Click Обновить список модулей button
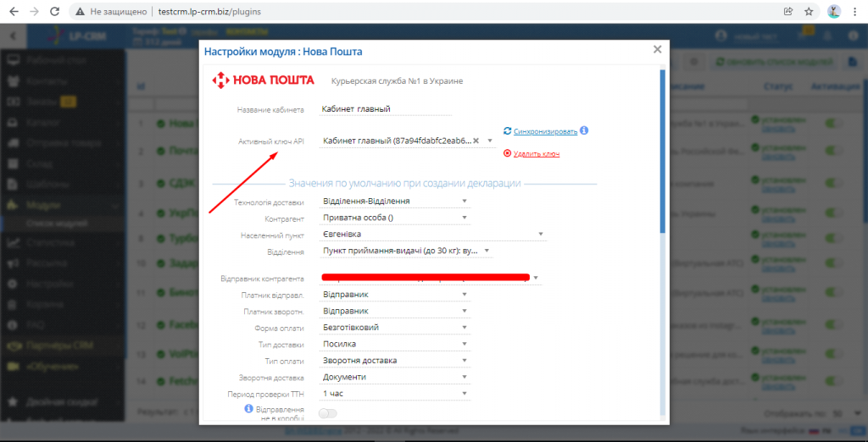Image resolution: width=868 pixels, height=442 pixels. (773, 62)
